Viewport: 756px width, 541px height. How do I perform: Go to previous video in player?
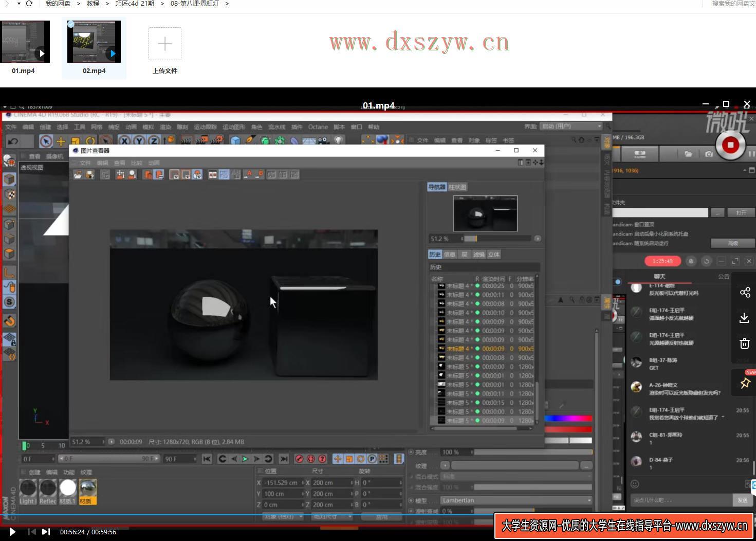point(32,532)
